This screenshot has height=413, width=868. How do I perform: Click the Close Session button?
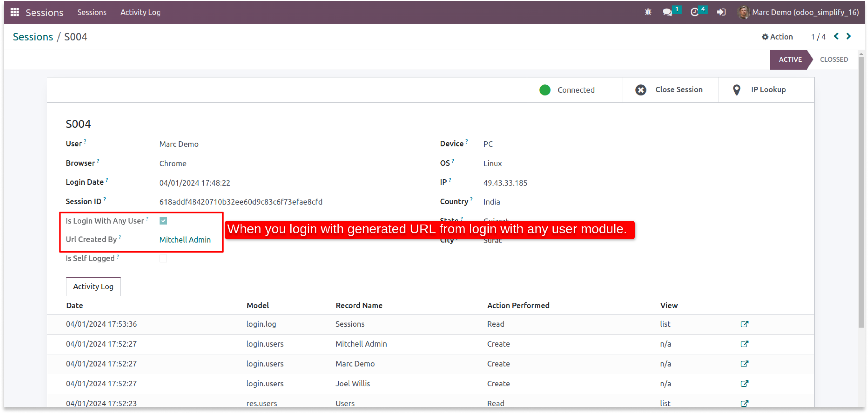671,90
